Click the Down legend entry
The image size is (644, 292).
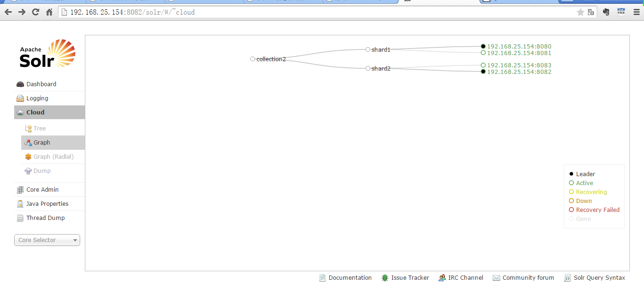[580, 201]
